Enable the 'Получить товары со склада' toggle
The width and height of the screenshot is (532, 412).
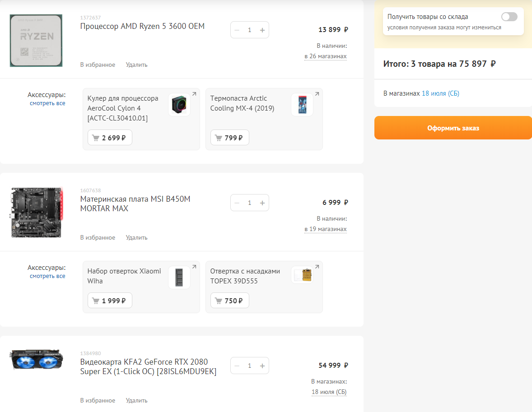click(509, 17)
